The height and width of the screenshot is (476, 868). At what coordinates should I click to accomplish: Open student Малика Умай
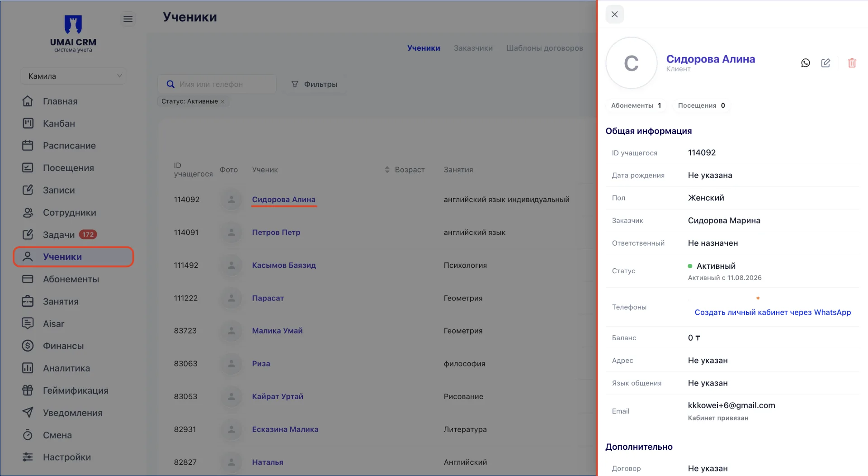point(277,331)
